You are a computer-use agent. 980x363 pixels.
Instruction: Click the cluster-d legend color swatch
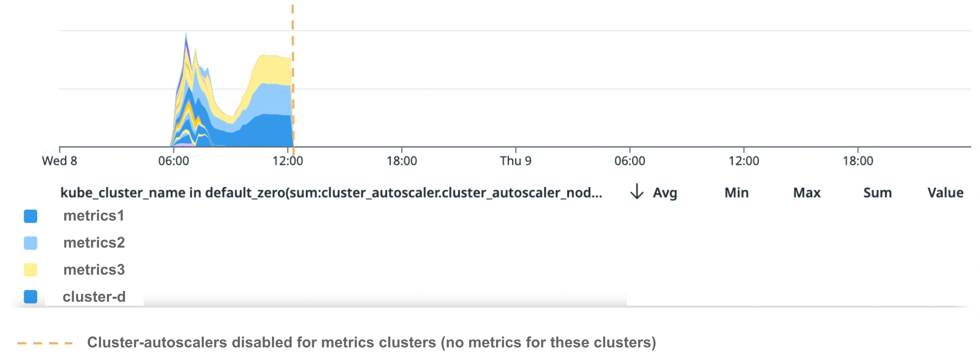(x=30, y=297)
